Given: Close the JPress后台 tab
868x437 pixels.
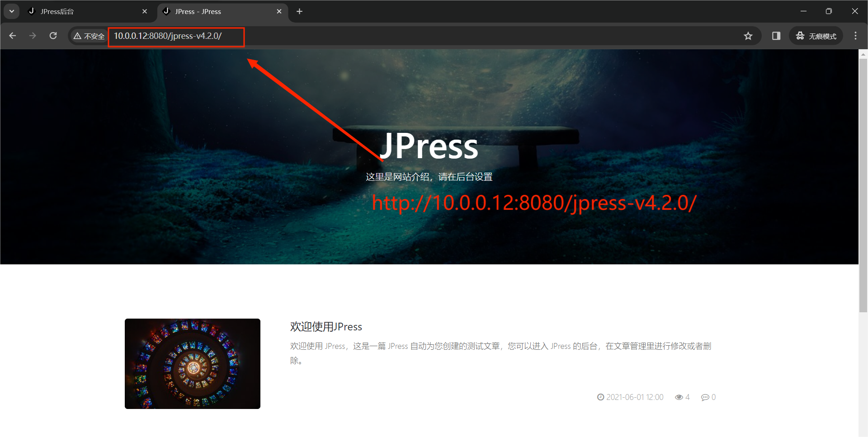Looking at the screenshot, I should 145,11.
